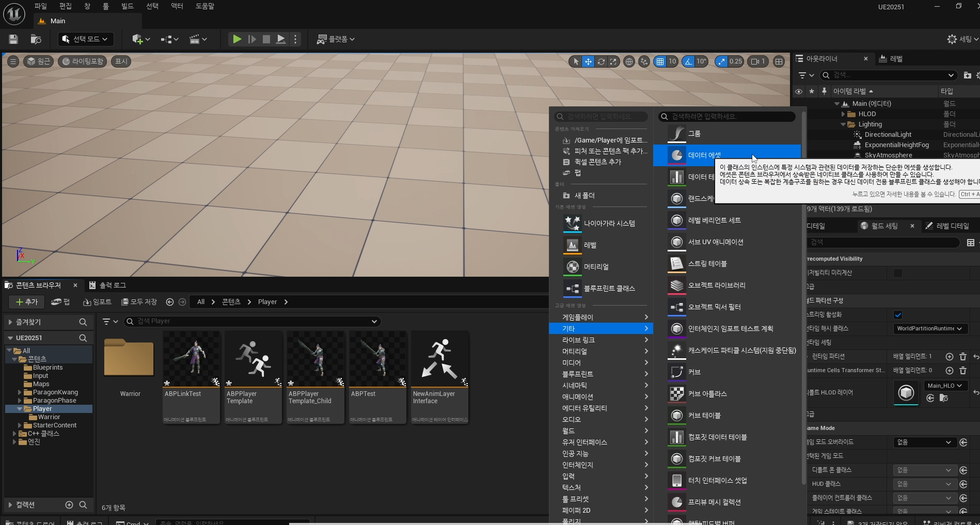Activate the translate move tool in viewport
This screenshot has width=980, height=525.
588,61
